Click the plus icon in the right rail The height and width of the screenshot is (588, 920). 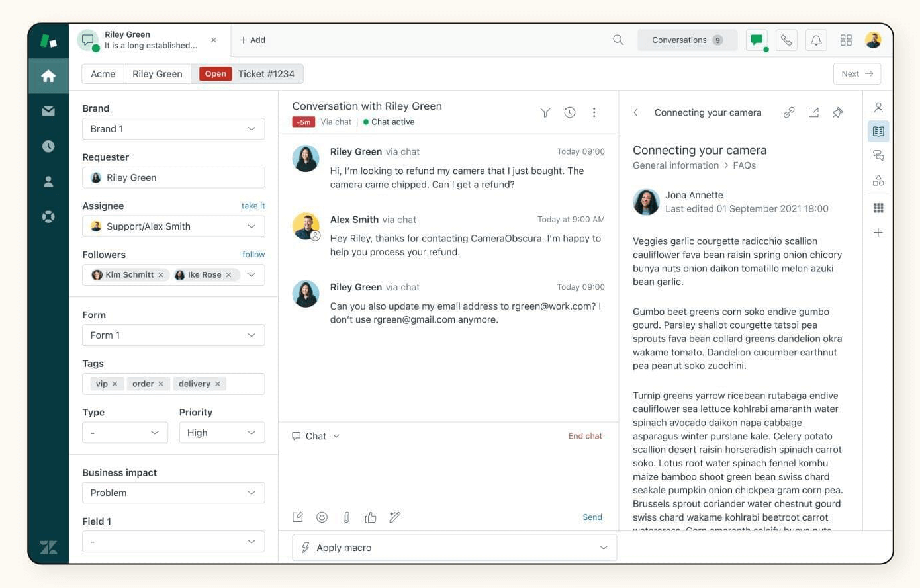point(878,233)
